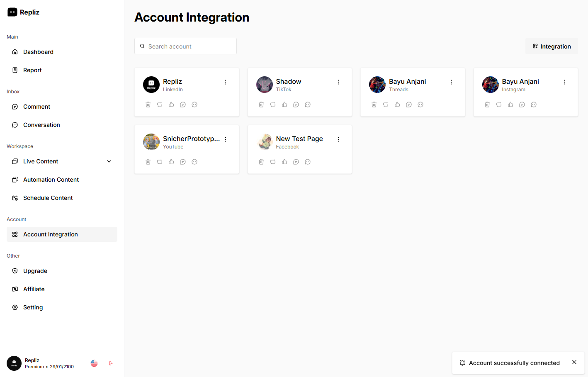
Task: Expand the Live Content submenu chevron
Action: click(x=109, y=161)
